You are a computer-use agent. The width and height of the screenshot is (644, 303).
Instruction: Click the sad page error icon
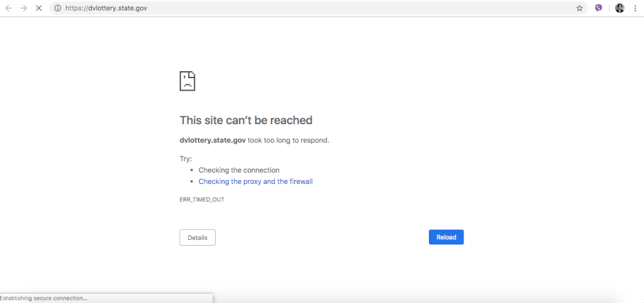tap(187, 81)
